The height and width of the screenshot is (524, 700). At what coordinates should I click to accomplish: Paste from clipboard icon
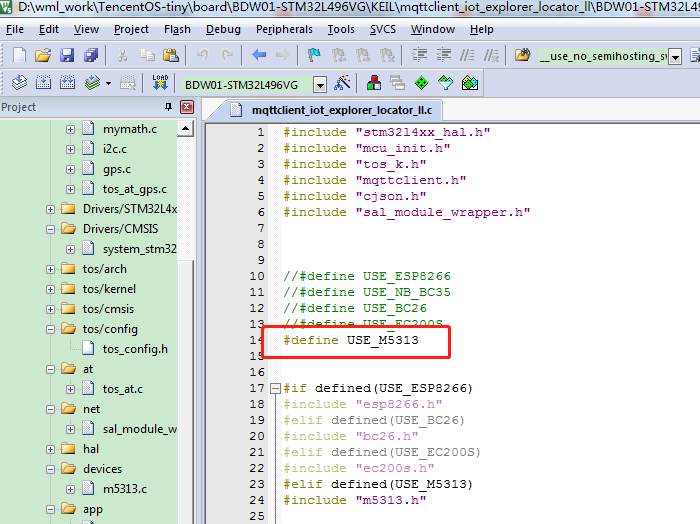(x=171, y=55)
